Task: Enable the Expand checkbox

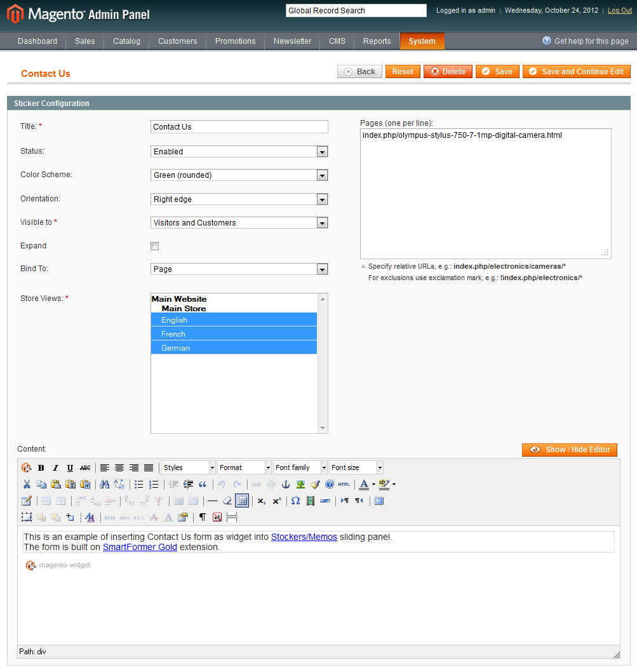Action: (154, 246)
